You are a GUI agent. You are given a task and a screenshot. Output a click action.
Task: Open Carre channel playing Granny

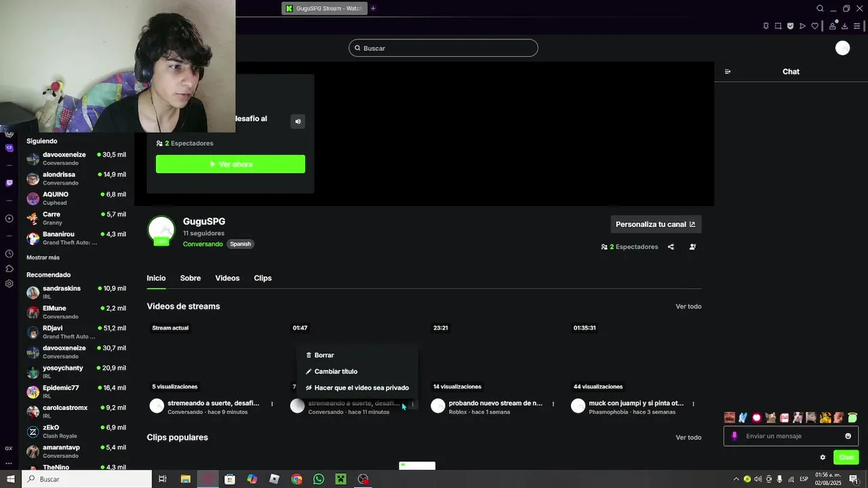click(x=76, y=218)
